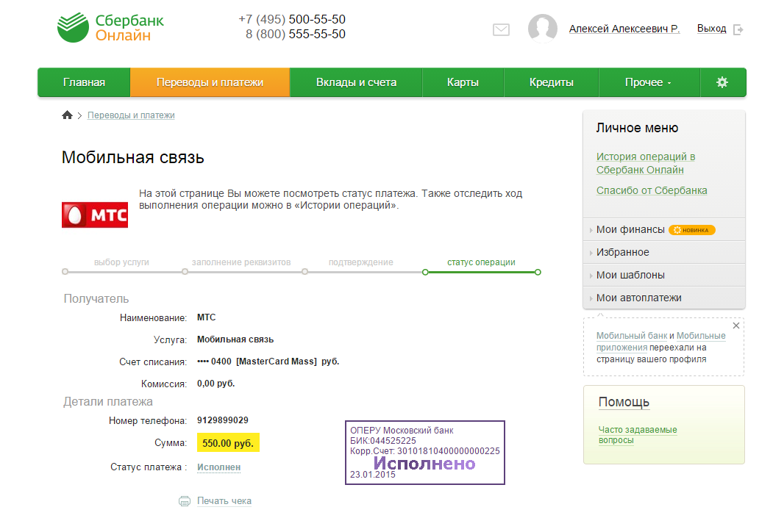Click Печать чека link

(224, 501)
